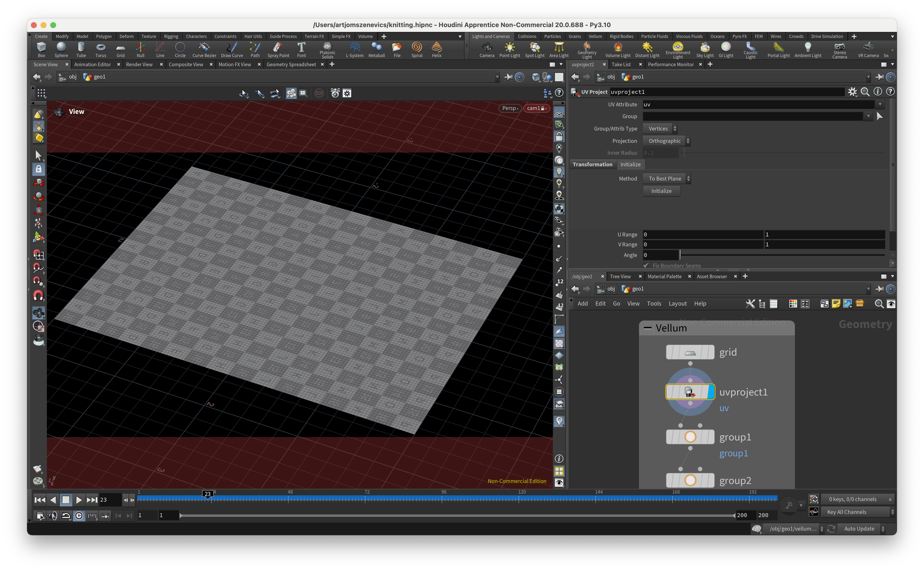
Task: Open the Persp viewport menu
Action: click(x=510, y=108)
